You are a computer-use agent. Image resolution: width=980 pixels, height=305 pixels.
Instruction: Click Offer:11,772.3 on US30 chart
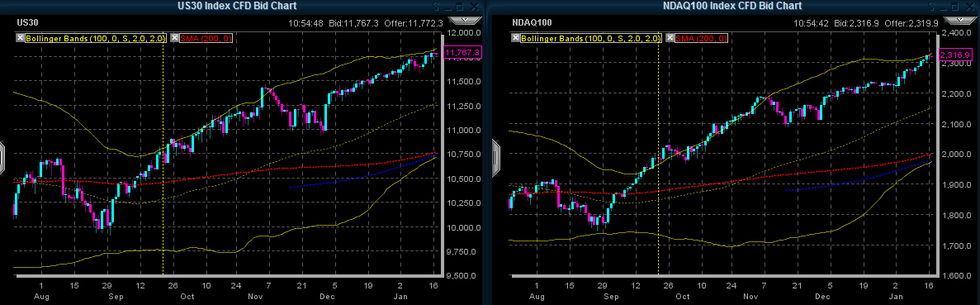pyautogui.click(x=413, y=23)
